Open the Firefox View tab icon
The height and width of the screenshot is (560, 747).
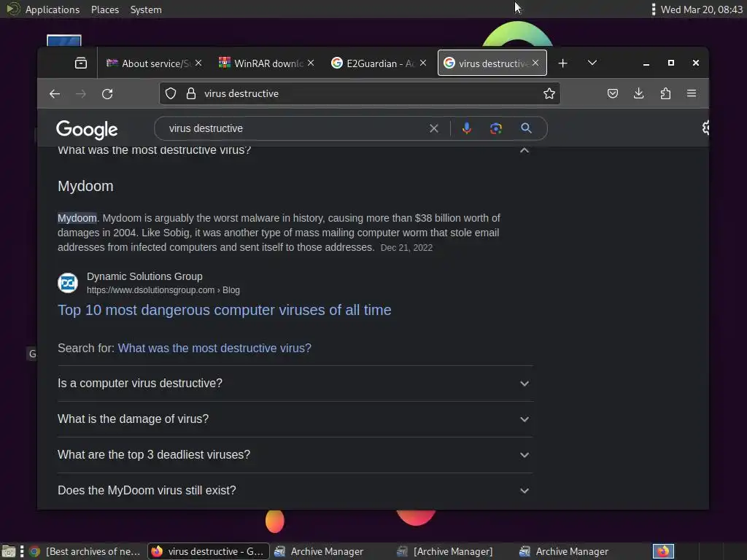point(81,63)
